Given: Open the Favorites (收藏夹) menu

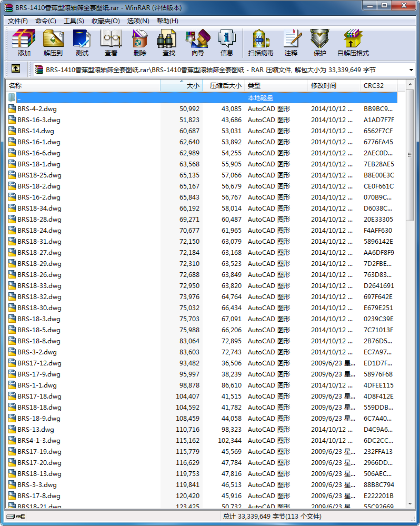Looking at the screenshot, I should pos(106,21).
